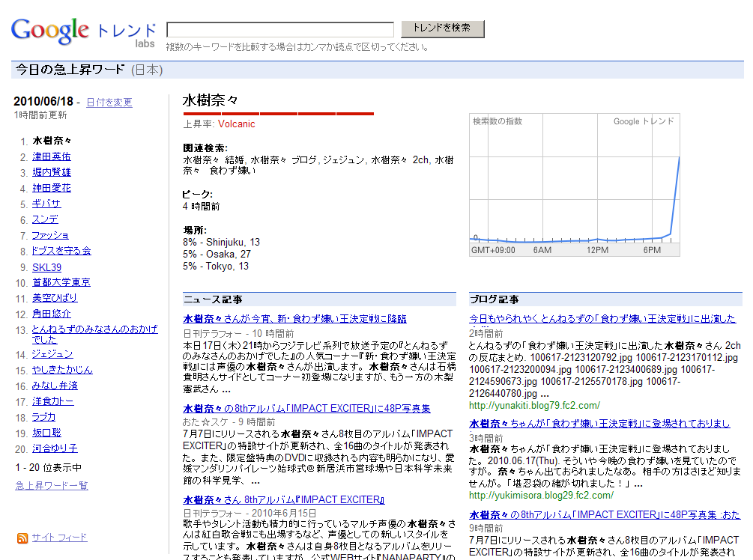Click the orange RSS feed icon

[22, 538]
